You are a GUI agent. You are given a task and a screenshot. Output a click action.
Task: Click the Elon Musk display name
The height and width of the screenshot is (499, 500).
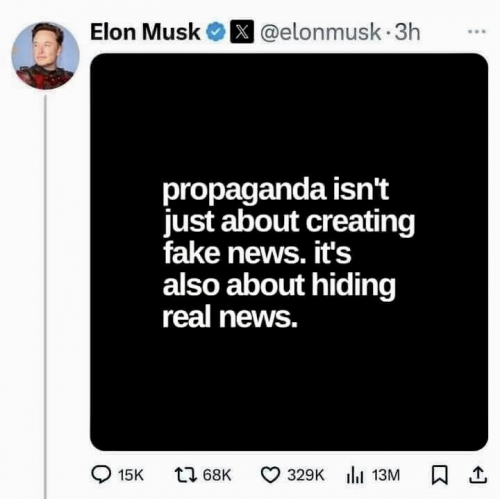pyautogui.click(x=145, y=32)
